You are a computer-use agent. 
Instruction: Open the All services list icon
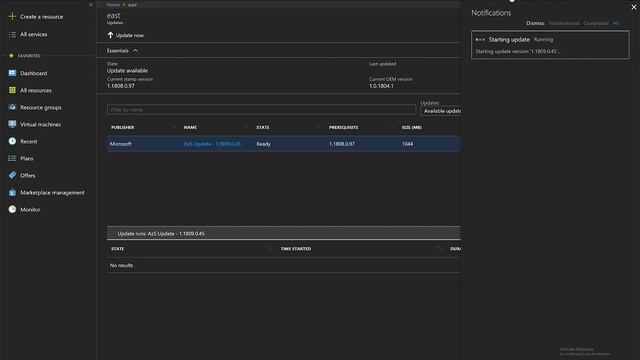12,35
